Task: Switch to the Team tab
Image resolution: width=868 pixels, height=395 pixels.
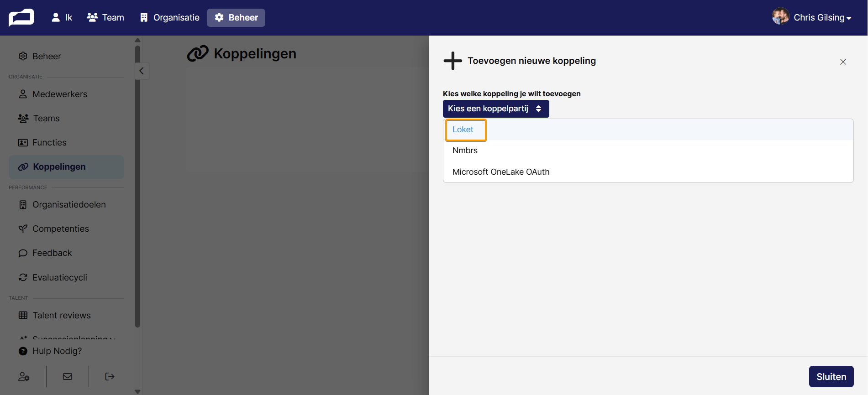Action: click(x=105, y=17)
